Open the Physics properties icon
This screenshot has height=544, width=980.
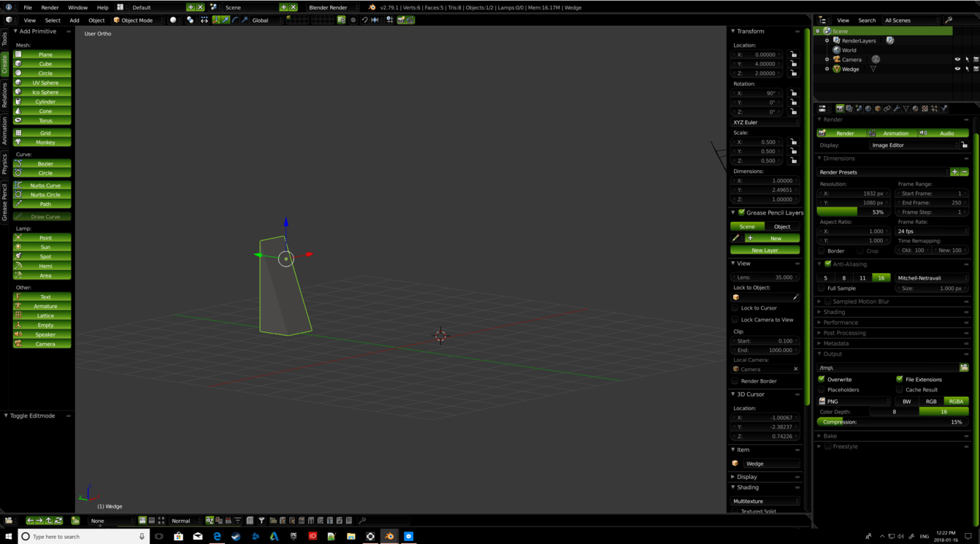(943, 108)
